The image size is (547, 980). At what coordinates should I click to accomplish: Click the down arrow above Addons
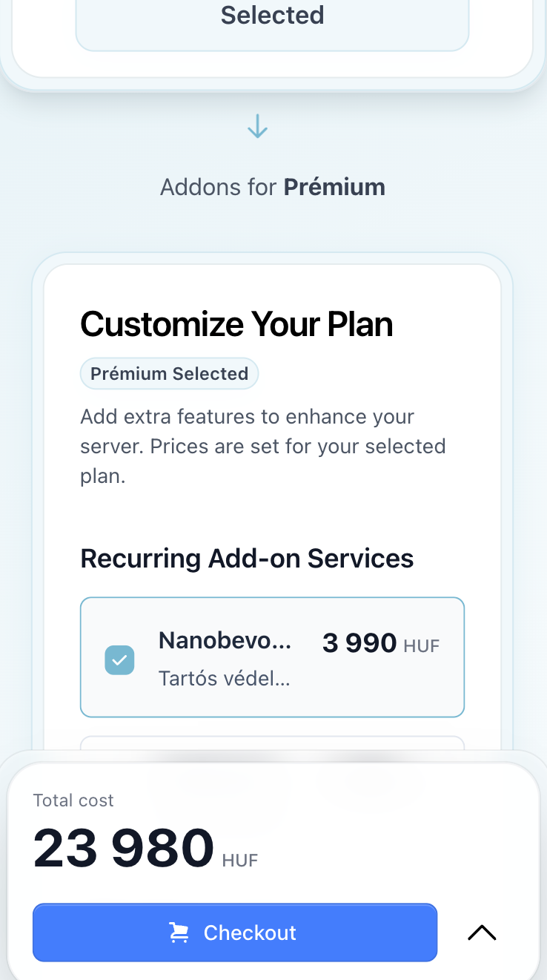pyautogui.click(x=257, y=127)
